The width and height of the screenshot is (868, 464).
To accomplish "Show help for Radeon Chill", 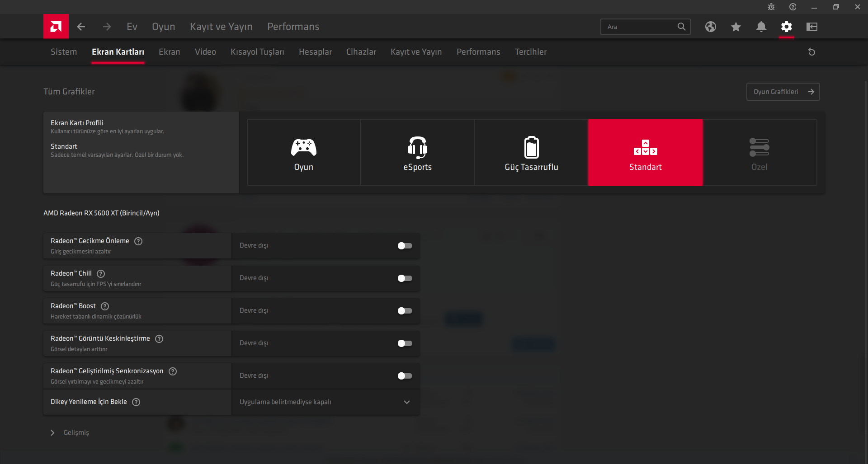I will pos(101,274).
